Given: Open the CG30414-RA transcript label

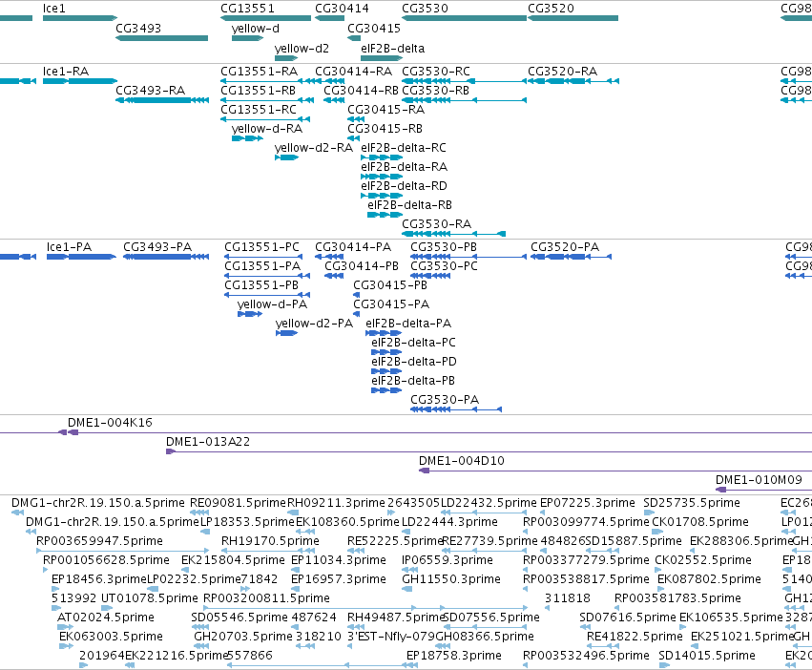Looking at the screenshot, I should click(x=353, y=71).
